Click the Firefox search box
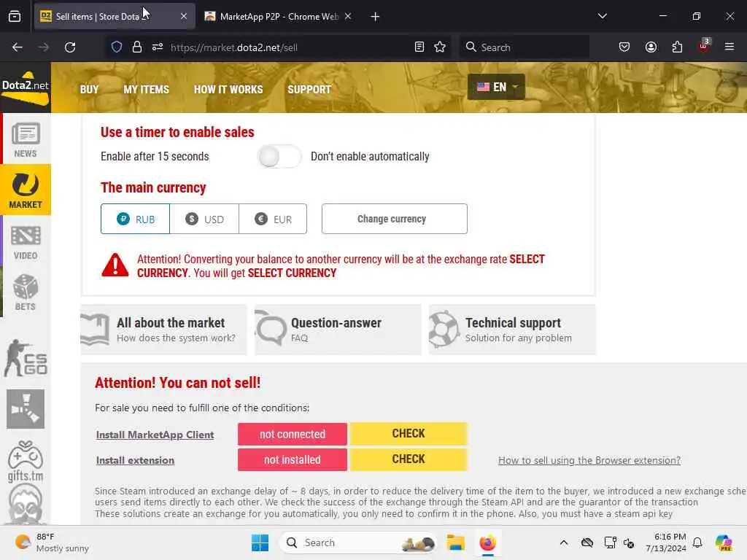Viewport: 747px width, 560px height. tap(524, 47)
